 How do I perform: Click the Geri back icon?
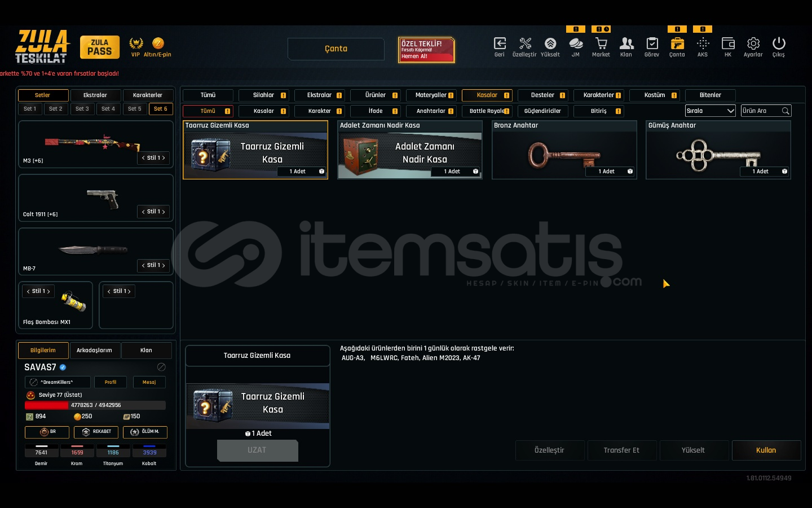click(x=499, y=44)
